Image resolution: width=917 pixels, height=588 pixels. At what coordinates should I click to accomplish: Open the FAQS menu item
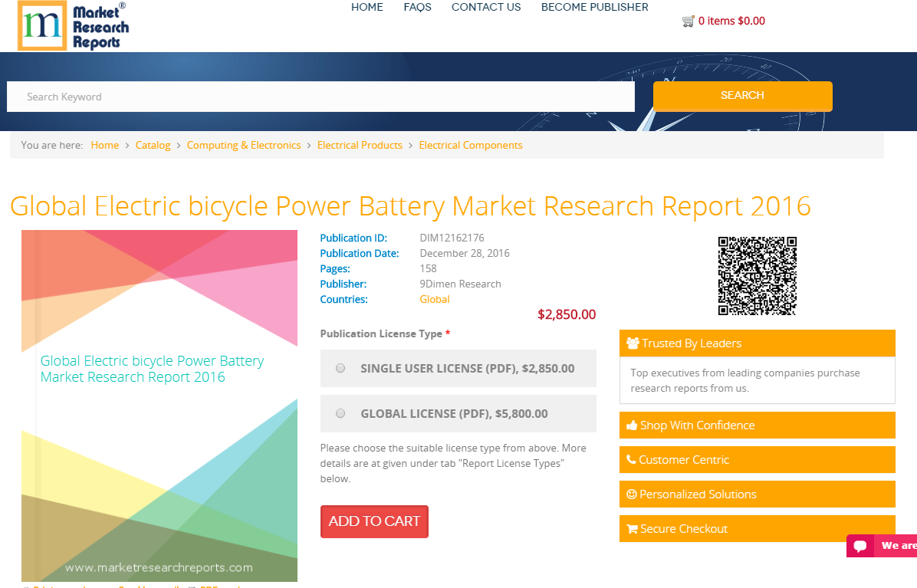(x=418, y=7)
